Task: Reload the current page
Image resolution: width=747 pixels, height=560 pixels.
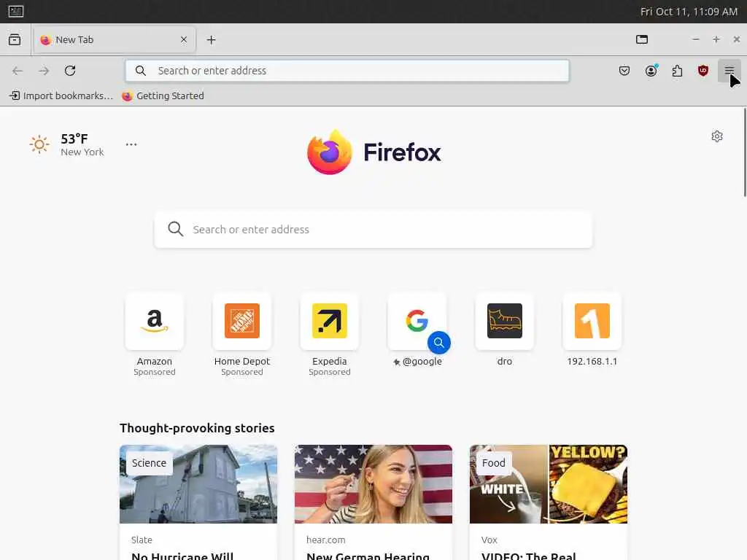Action: (x=70, y=71)
